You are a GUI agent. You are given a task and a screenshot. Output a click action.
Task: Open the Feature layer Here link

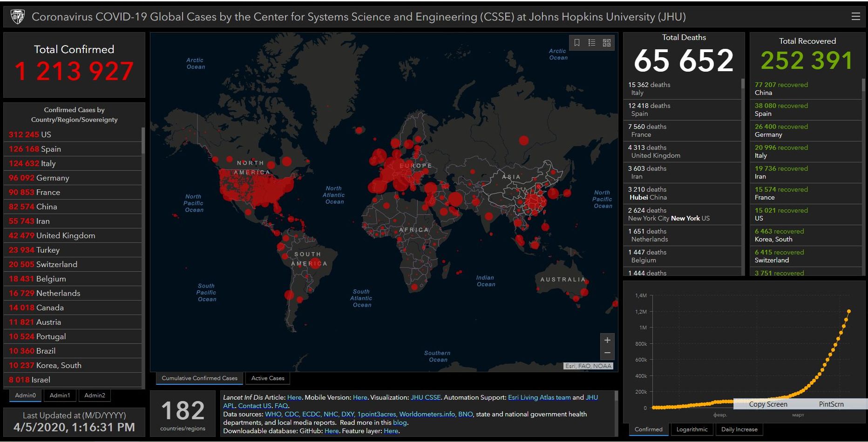(391, 431)
